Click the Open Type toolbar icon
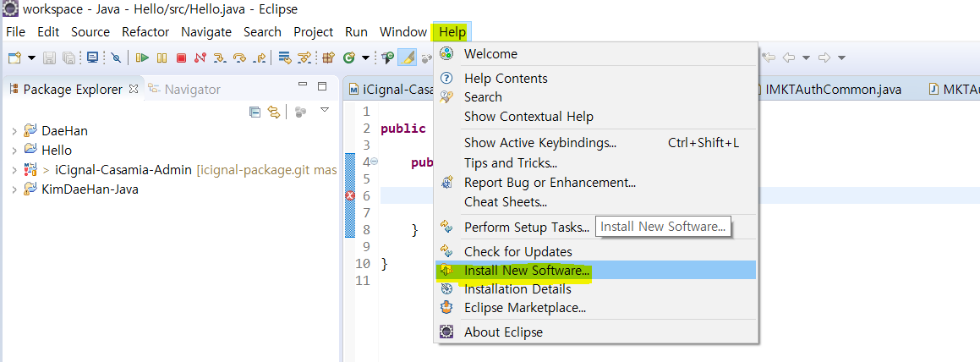The image size is (980, 362). (x=388, y=58)
